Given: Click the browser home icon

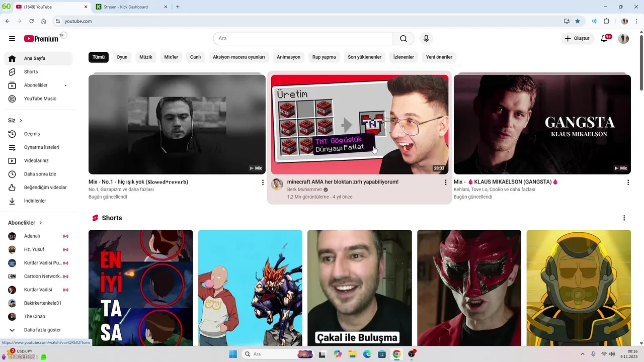Looking at the screenshot, I should tap(44, 21).
